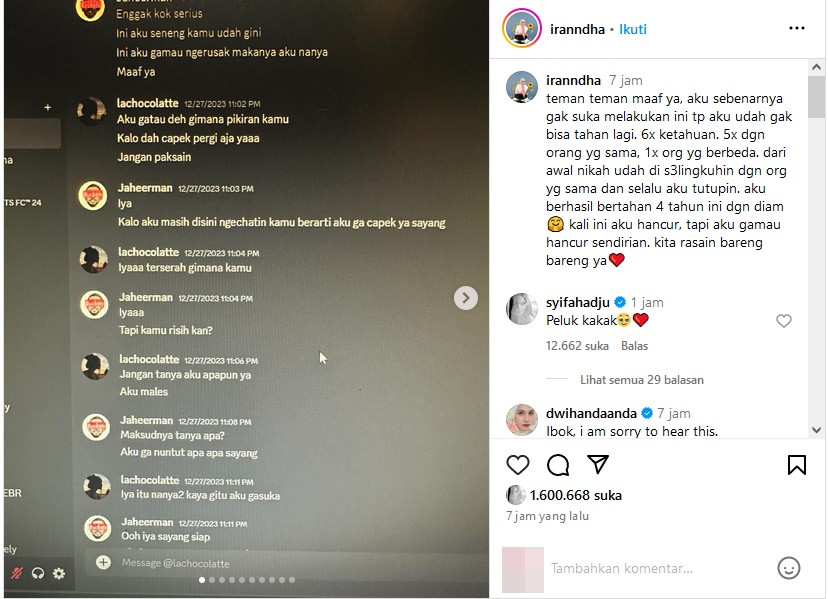Viewport: 828px width, 599px height.
Task: Open the three-dot more options menu
Action: click(x=796, y=28)
